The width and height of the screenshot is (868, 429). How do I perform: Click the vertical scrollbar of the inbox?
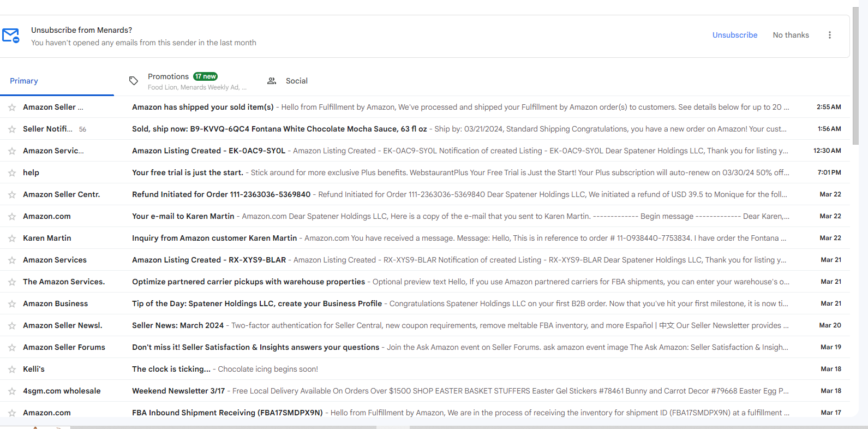pos(855,76)
